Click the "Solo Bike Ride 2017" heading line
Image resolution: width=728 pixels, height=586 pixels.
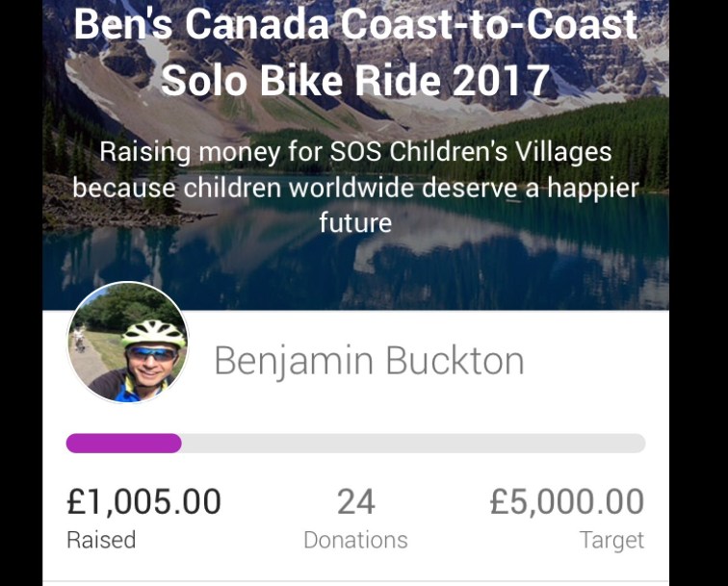[x=355, y=80]
